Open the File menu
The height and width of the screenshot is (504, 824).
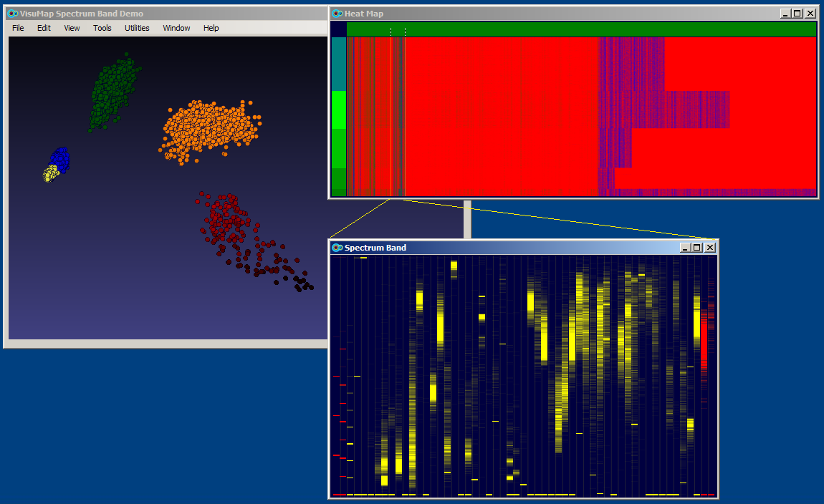[x=17, y=28]
